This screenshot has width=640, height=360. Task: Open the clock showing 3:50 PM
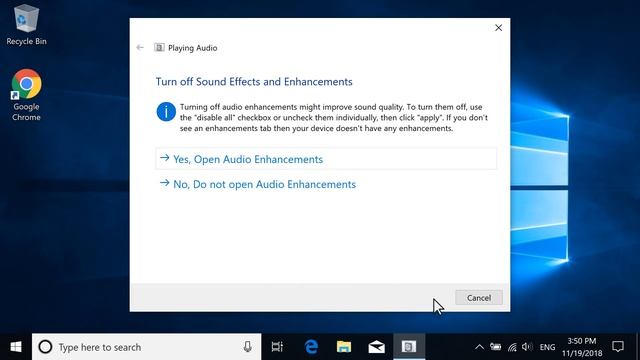click(582, 347)
